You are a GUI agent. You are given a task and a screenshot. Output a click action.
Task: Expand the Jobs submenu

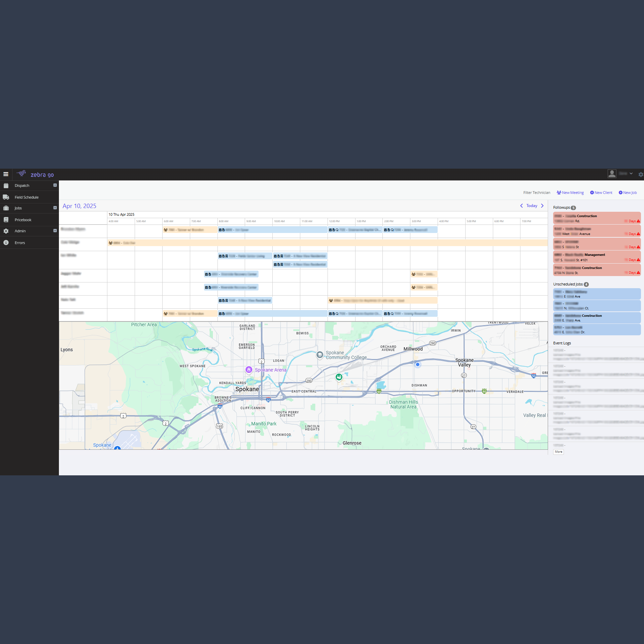55,208
